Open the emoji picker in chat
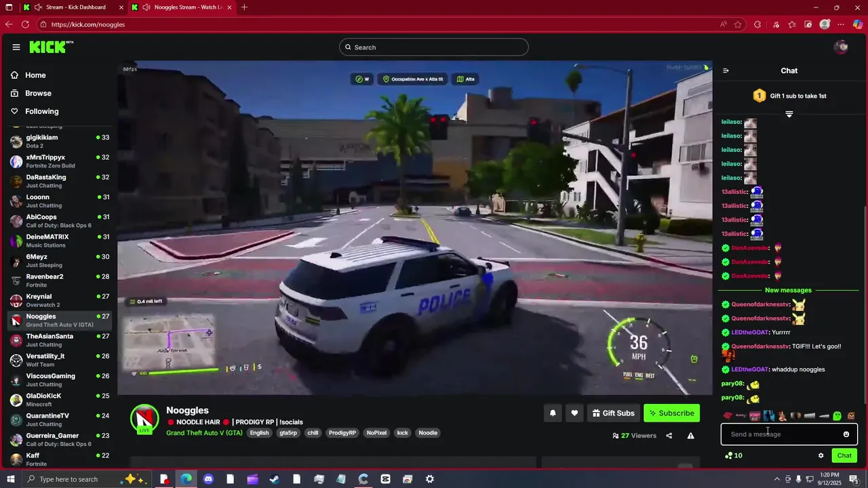 click(x=846, y=434)
